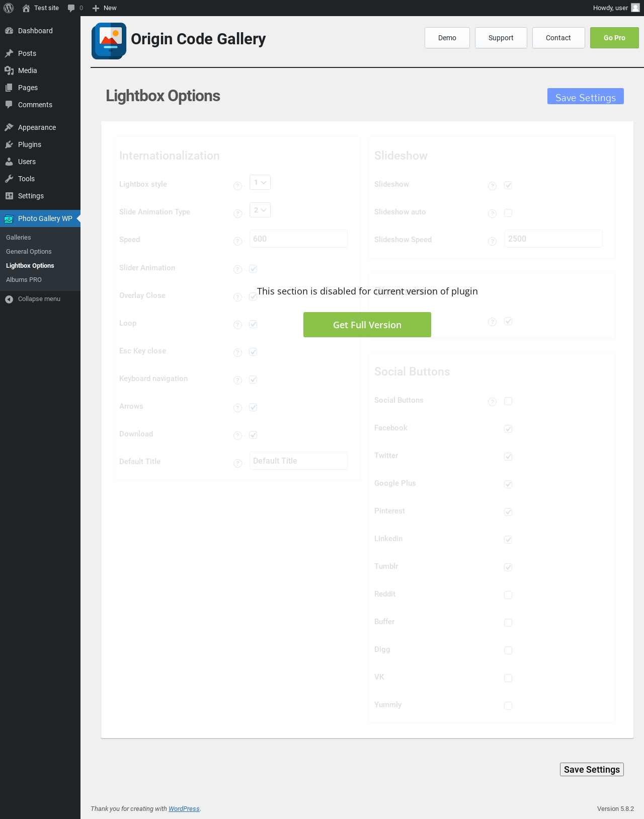Click the Slideshow Speed input field

click(x=553, y=239)
